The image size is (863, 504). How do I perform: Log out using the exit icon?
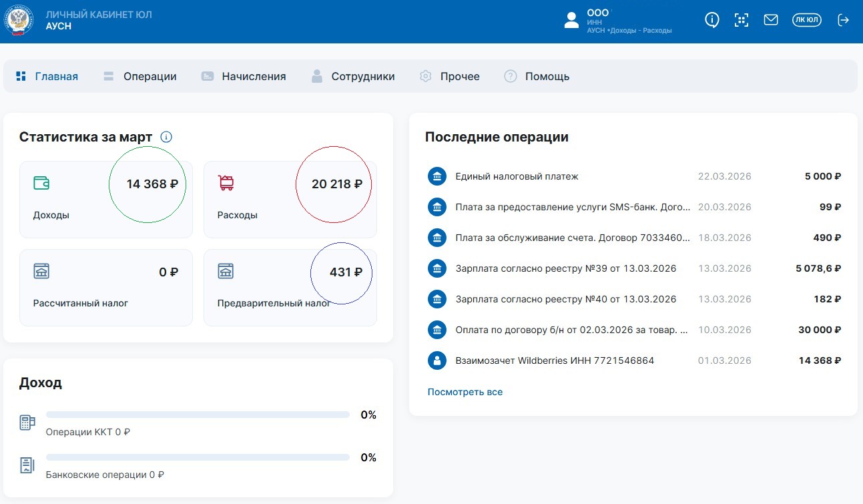point(844,20)
